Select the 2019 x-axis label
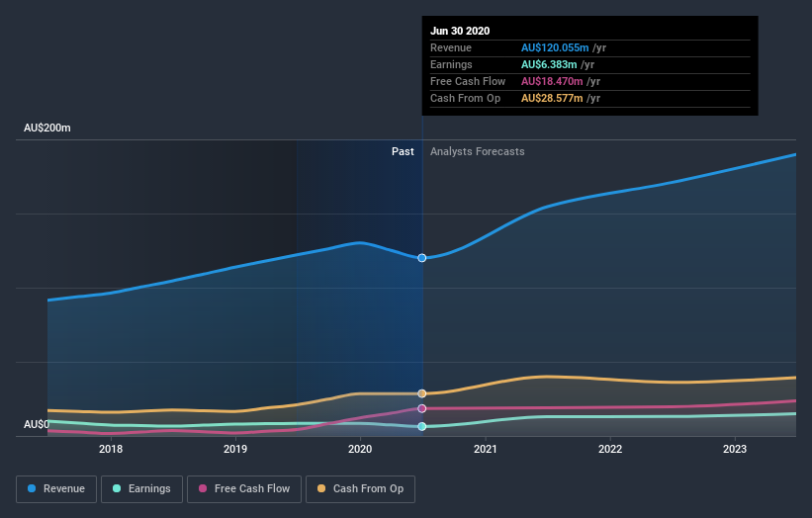Viewport: 812px width, 518px height. (235, 449)
